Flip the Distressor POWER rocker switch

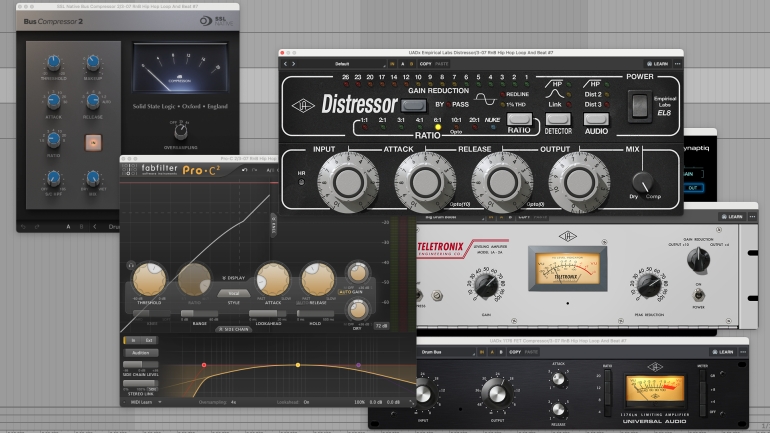pos(639,106)
